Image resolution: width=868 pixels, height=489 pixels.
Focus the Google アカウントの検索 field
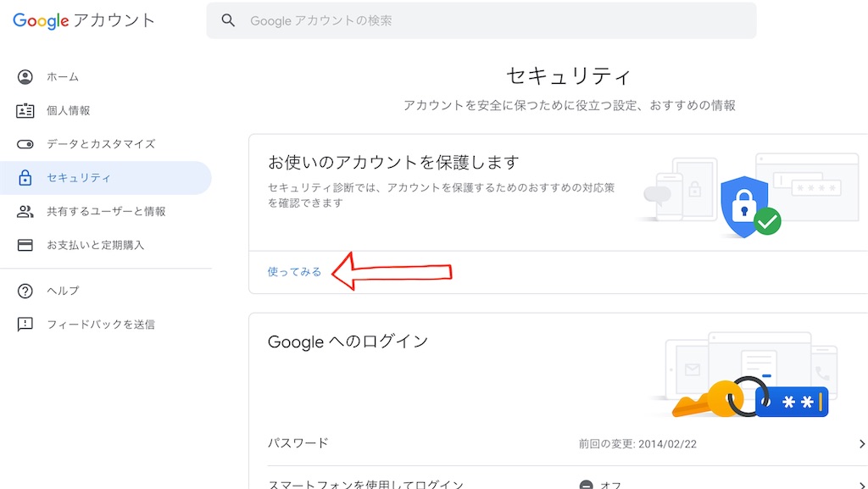481,20
